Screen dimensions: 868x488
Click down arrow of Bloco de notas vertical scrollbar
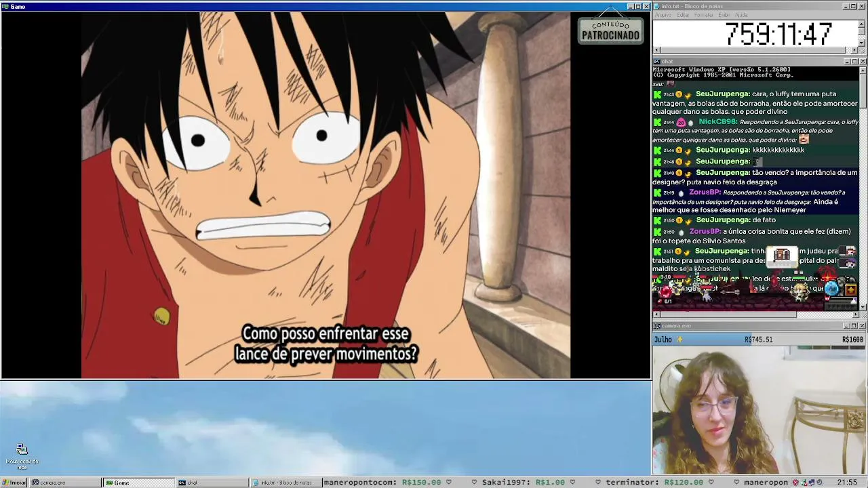862,43
